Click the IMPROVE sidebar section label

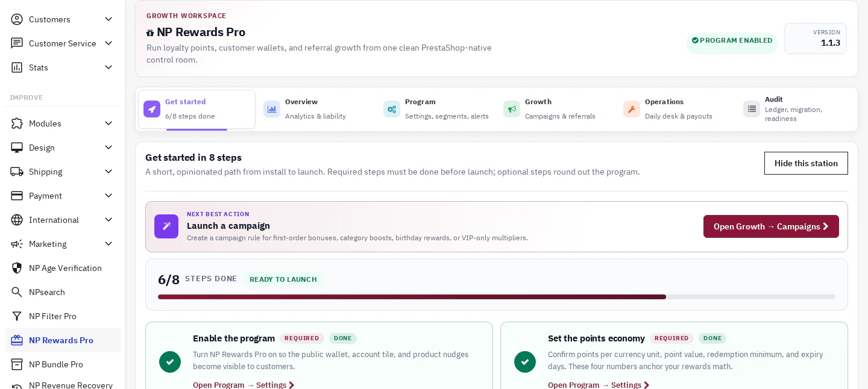click(27, 98)
